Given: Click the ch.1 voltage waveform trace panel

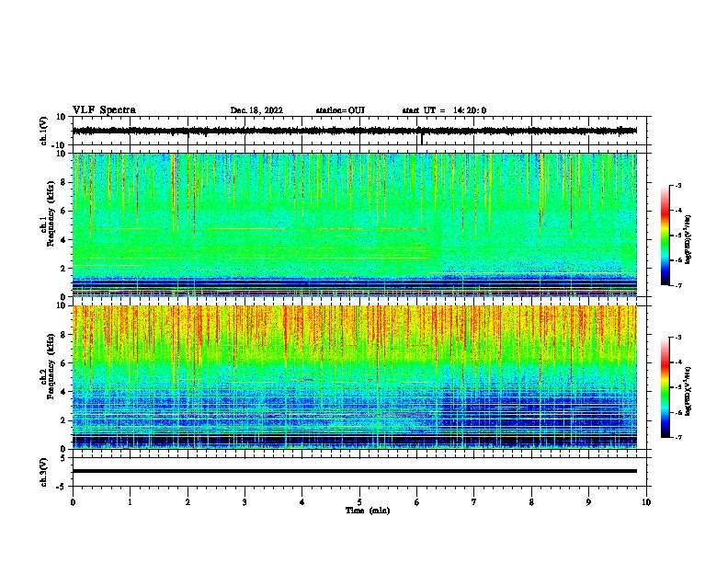Looking at the screenshot, I should (x=359, y=131).
